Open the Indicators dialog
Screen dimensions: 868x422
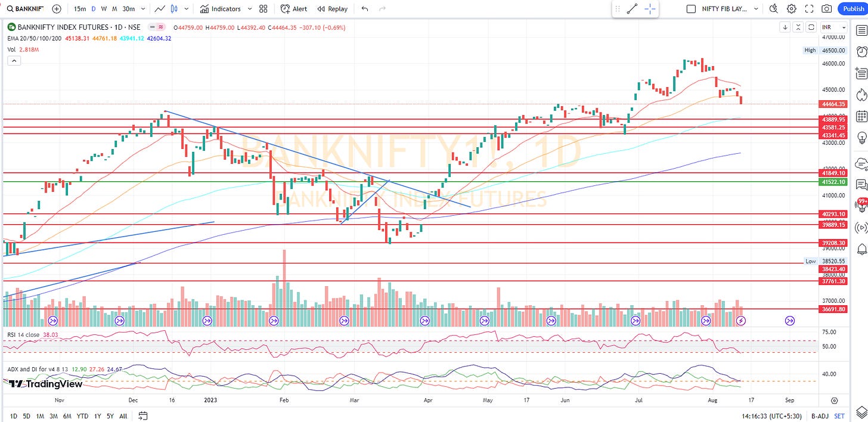click(221, 9)
